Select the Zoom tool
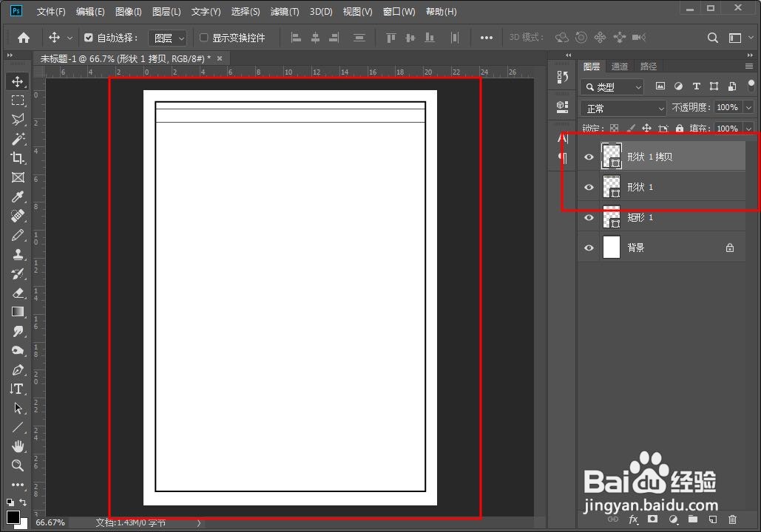761x532 pixels. pos(17,465)
